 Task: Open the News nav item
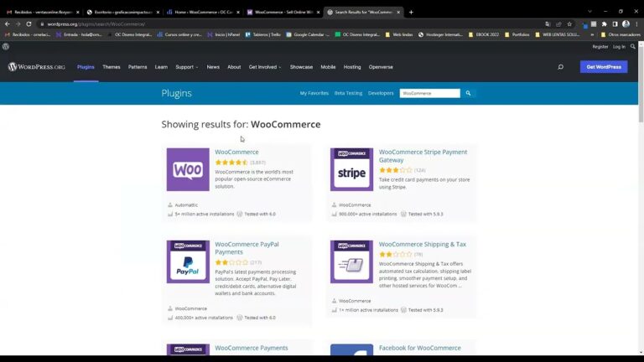pyautogui.click(x=213, y=67)
